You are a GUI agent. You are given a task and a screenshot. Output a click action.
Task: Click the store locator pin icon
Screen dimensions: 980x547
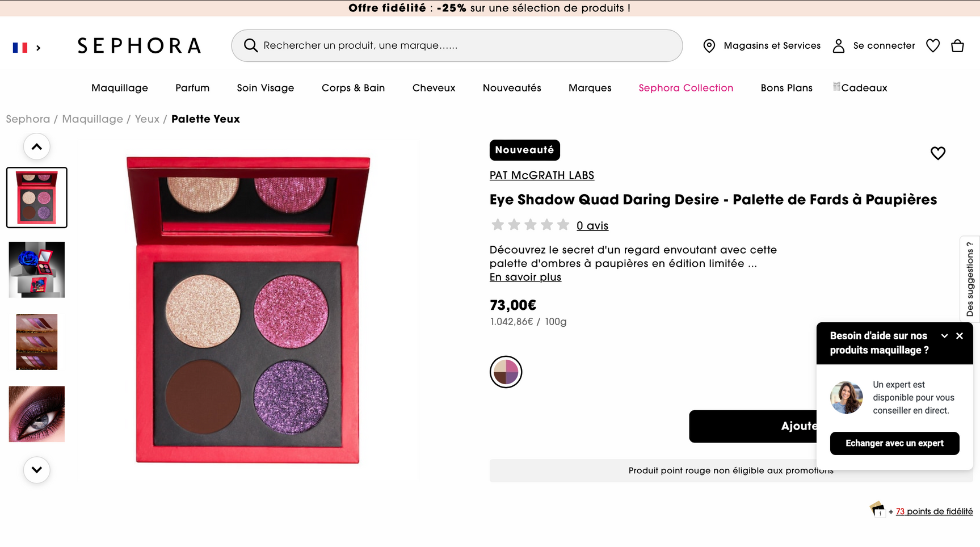709,46
